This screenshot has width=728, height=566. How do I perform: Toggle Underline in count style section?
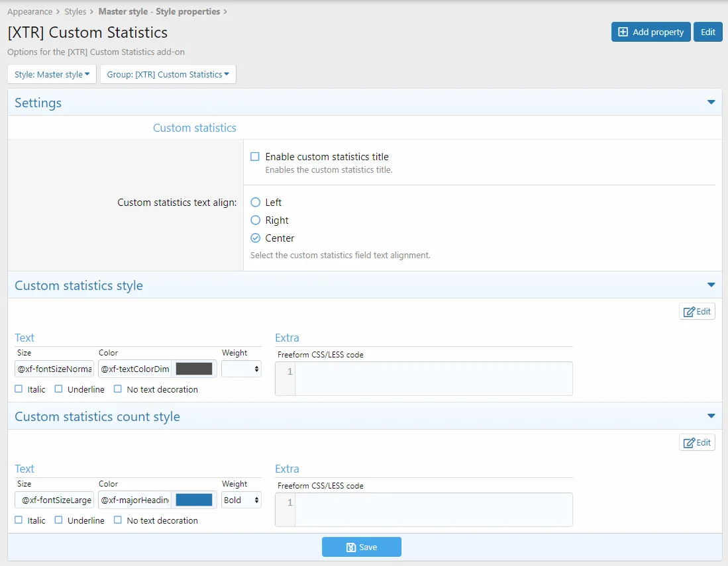(58, 520)
